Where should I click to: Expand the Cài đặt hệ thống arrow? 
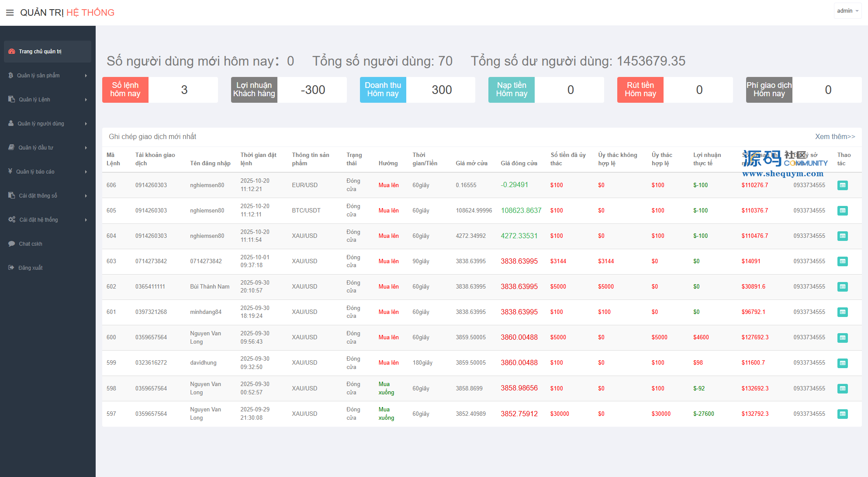pyautogui.click(x=86, y=220)
